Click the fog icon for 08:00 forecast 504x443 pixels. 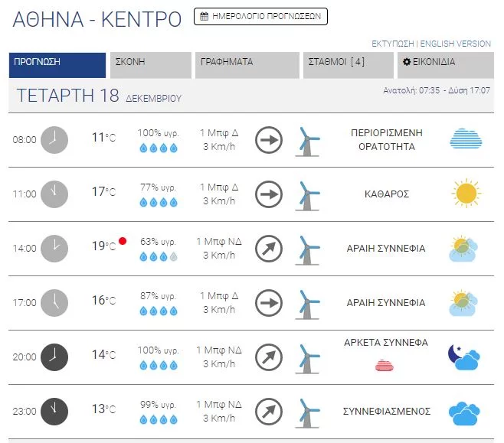[465, 139]
